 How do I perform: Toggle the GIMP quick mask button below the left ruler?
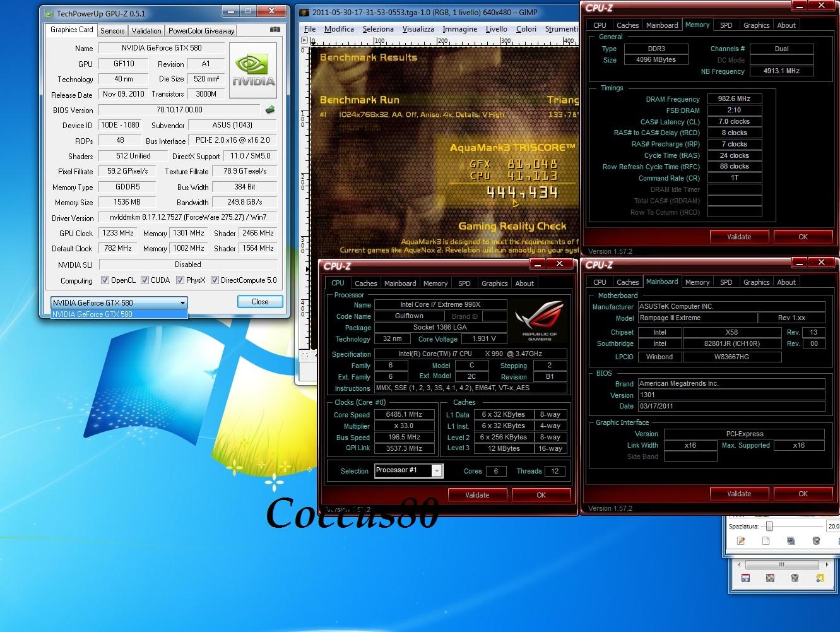[304, 356]
